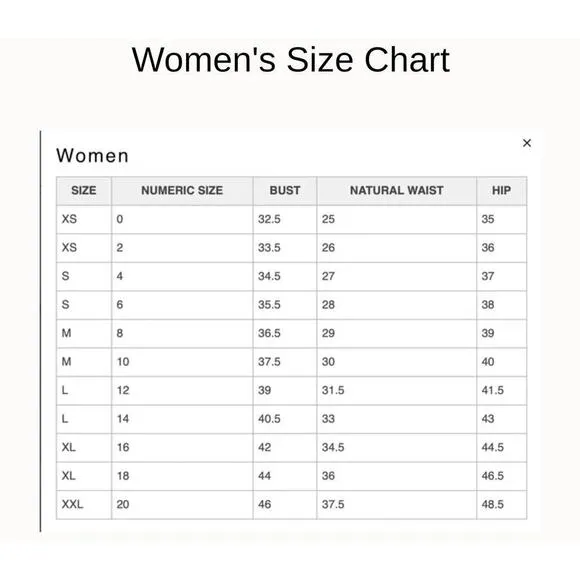Select the M row with numeric size 10

pos(291,362)
